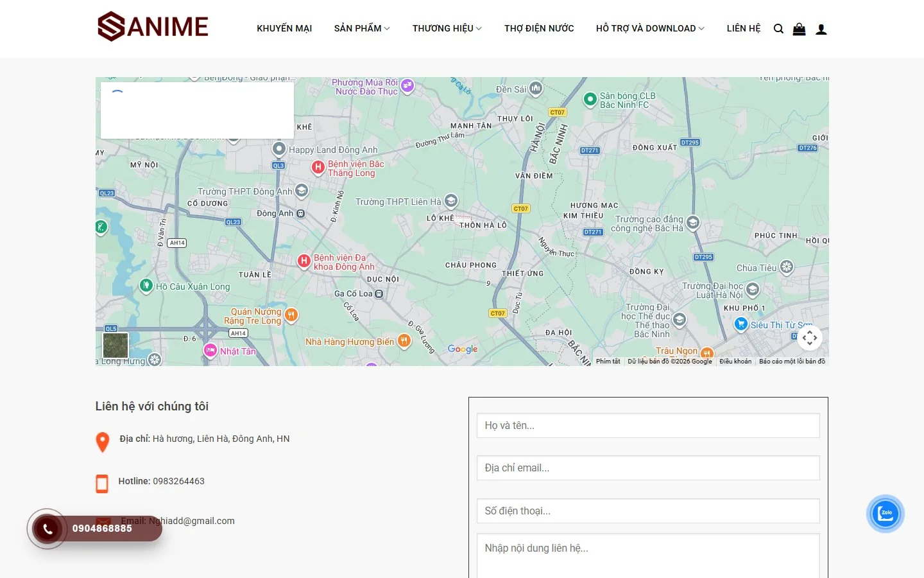
Task: Select Nhà Hàng Hương Biển restaurant marker
Action: click(404, 341)
